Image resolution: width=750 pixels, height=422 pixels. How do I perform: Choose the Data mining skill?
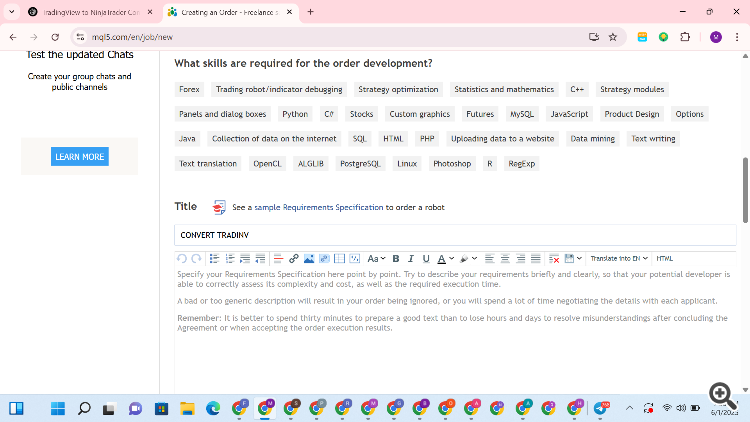pos(592,139)
